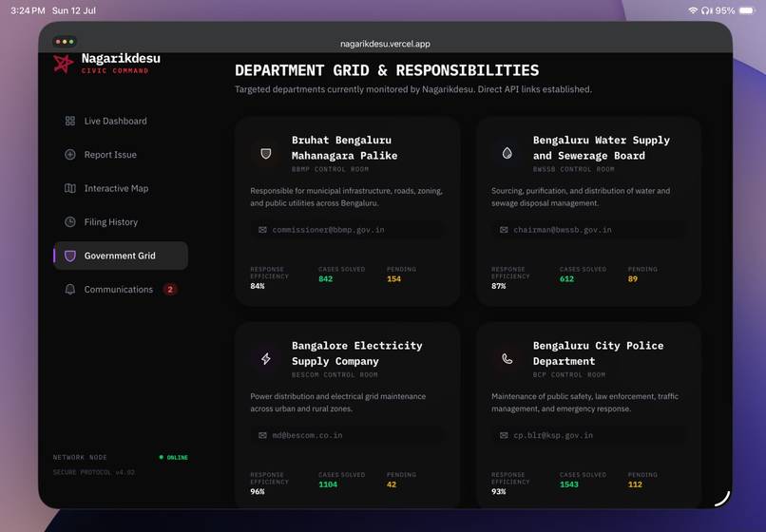Open the Report Issue page
The width and height of the screenshot is (766, 532).
point(120,154)
